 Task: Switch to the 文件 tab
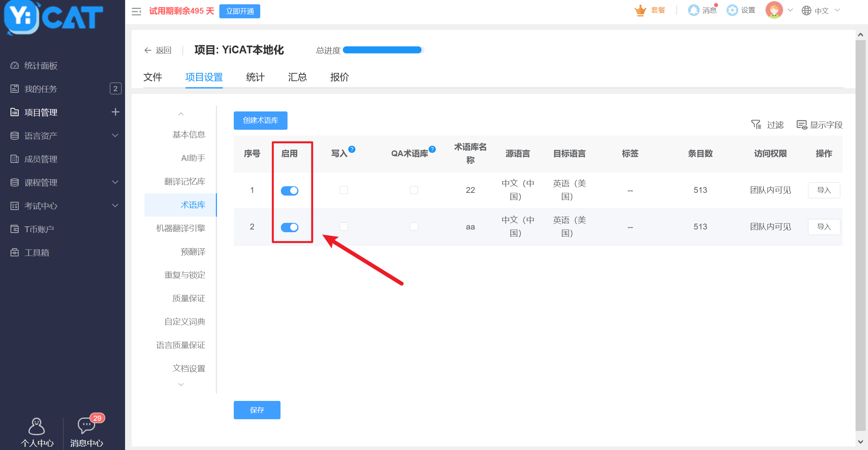click(153, 77)
